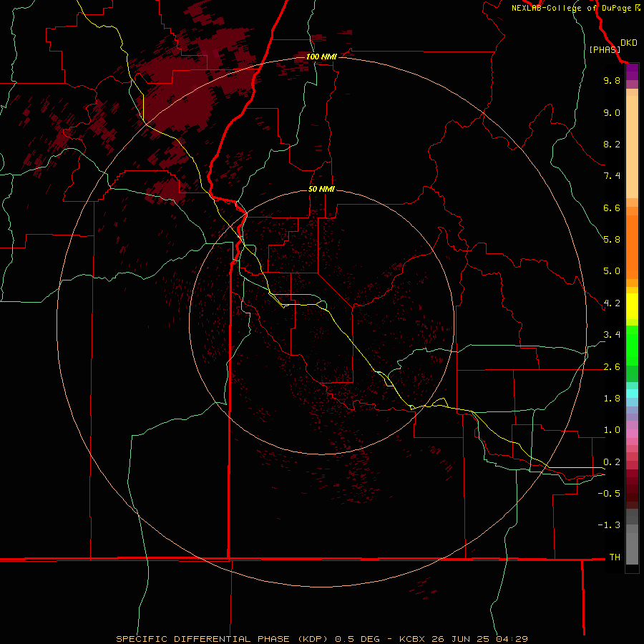
Task: Click the DKD legend title
Action: pyautogui.click(x=629, y=42)
